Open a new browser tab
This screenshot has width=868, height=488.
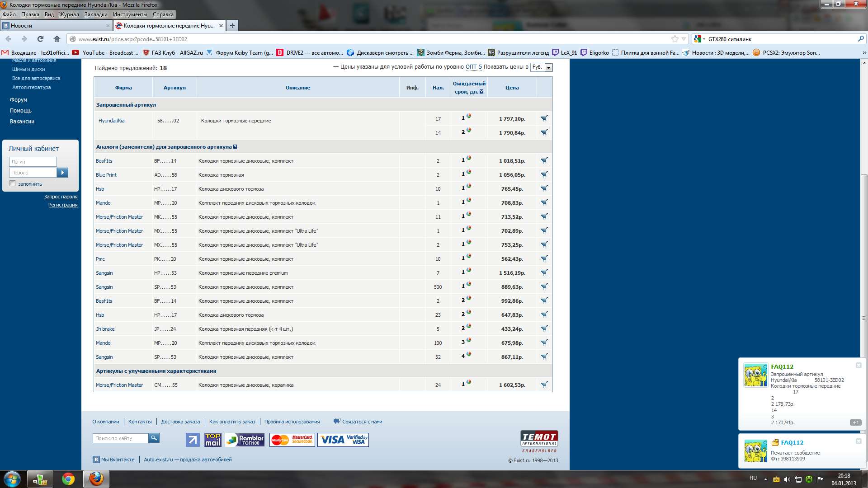232,26
